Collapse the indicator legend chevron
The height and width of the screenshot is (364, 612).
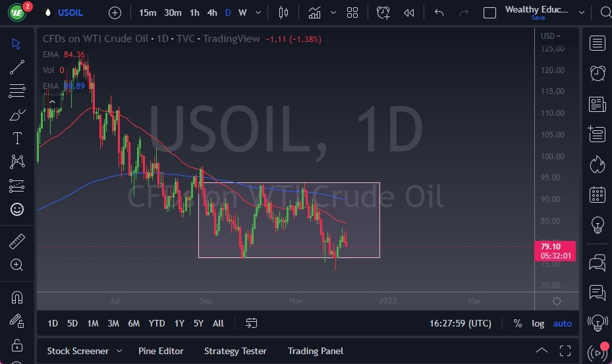[x=52, y=102]
